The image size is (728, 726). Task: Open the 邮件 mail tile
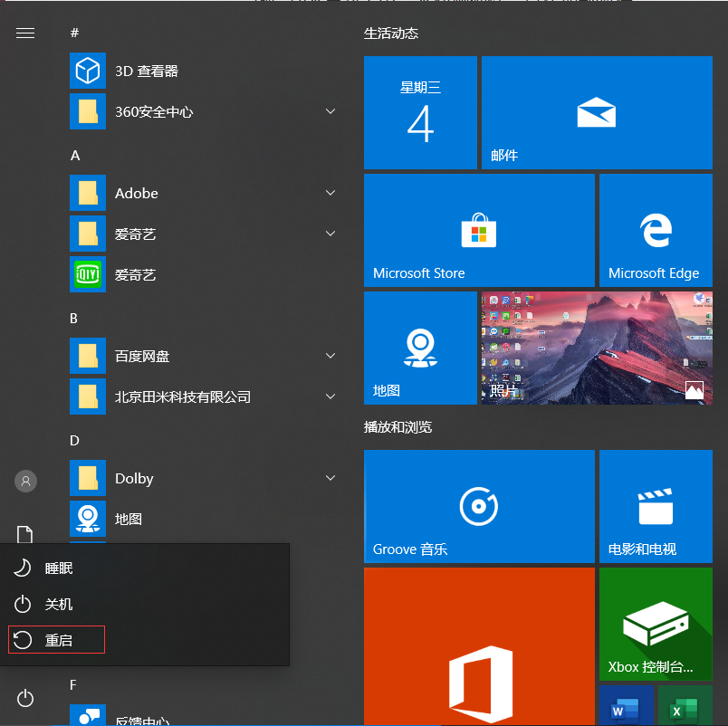[x=597, y=113]
